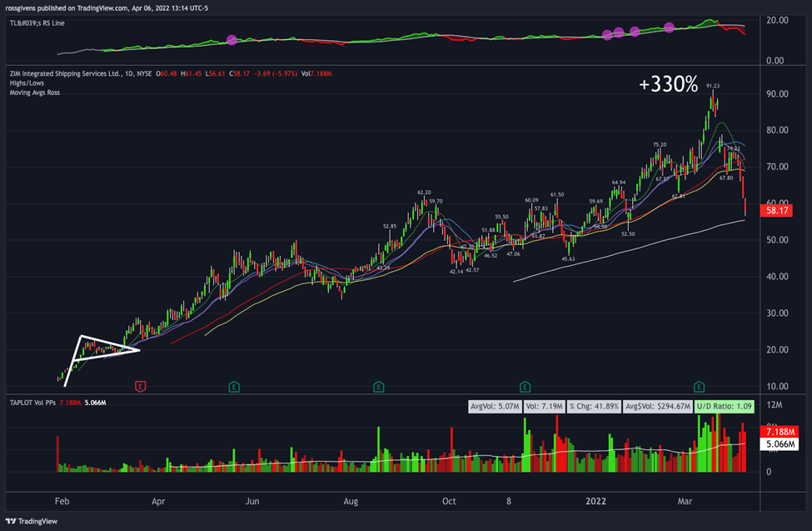Click the 10.00 price axis label
This screenshot has height=531, width=812.
point(777,386)
